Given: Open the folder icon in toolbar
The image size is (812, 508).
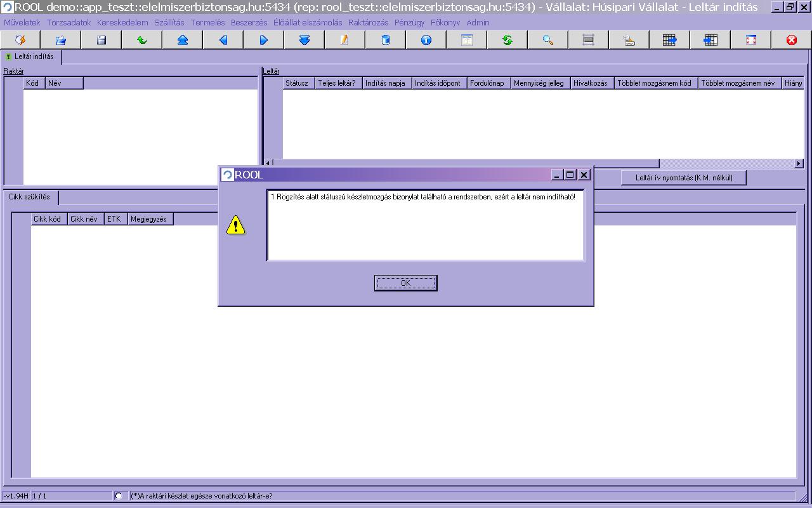Looking at the screenshot, I should click(x=61, y=40).
